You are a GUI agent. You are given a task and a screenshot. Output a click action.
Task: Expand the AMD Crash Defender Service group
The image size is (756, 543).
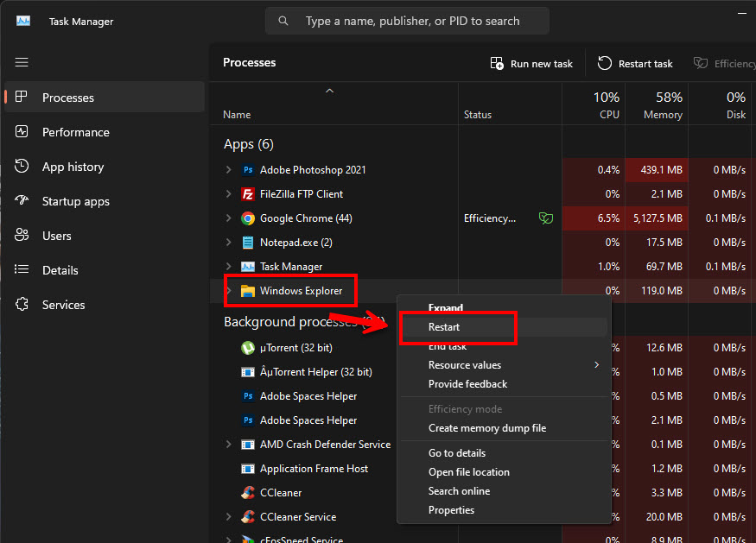pos(229,445)
